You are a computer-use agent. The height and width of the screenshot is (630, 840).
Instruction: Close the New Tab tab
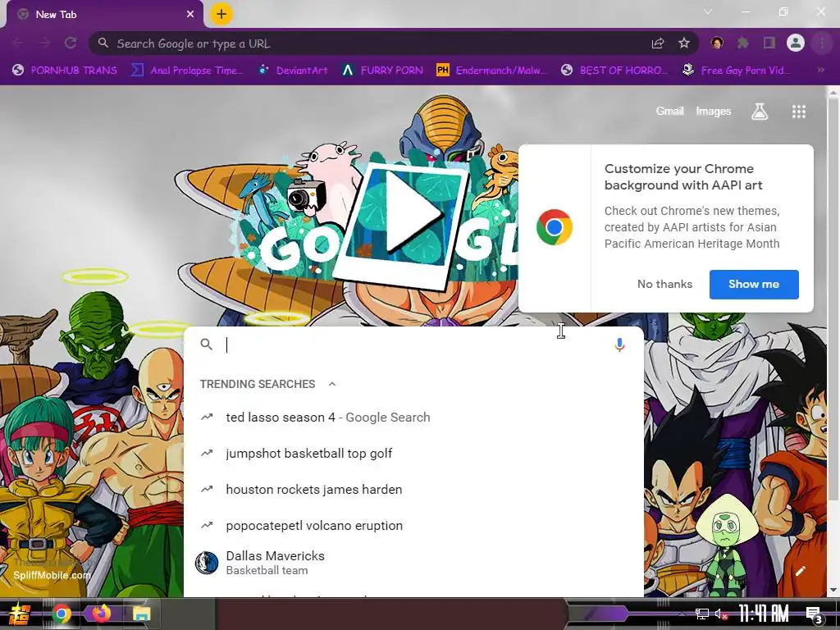coord(190,15)
